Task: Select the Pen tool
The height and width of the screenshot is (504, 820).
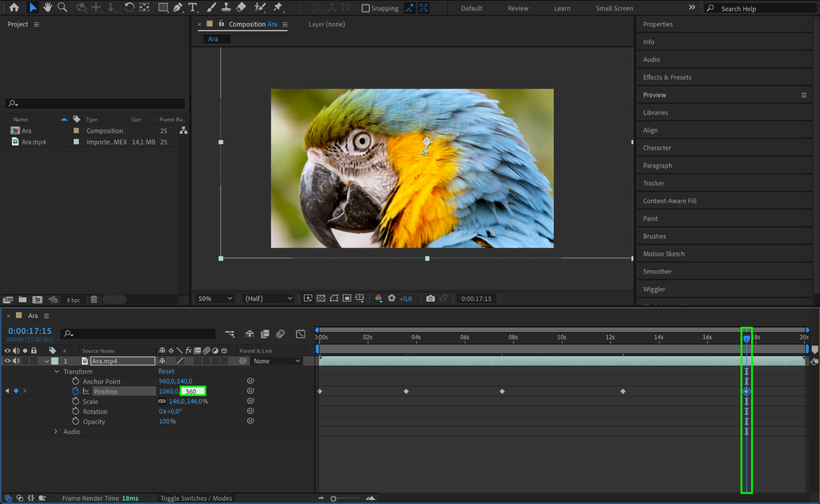Action: coord(178,7)
